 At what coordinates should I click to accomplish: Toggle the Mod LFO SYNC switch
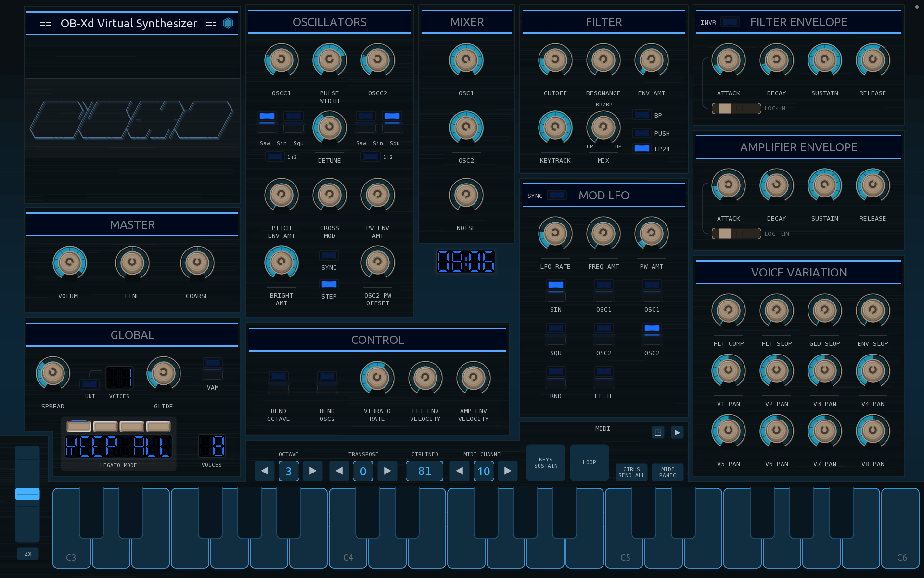557,196
